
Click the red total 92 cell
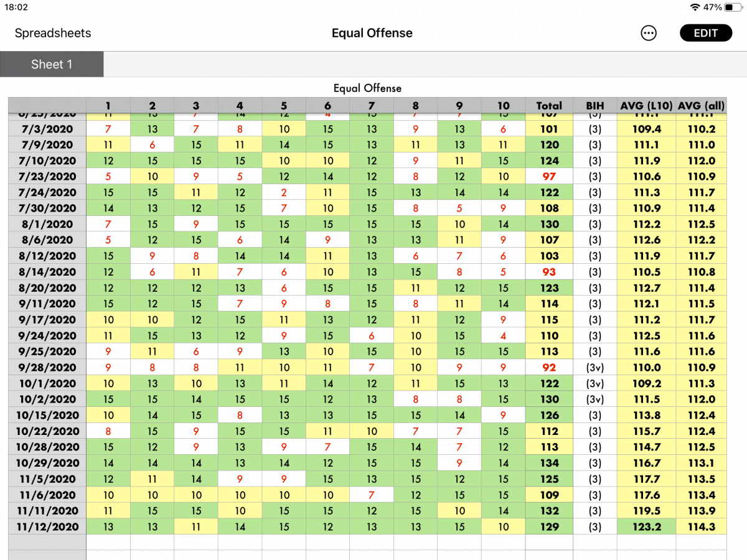549,367
